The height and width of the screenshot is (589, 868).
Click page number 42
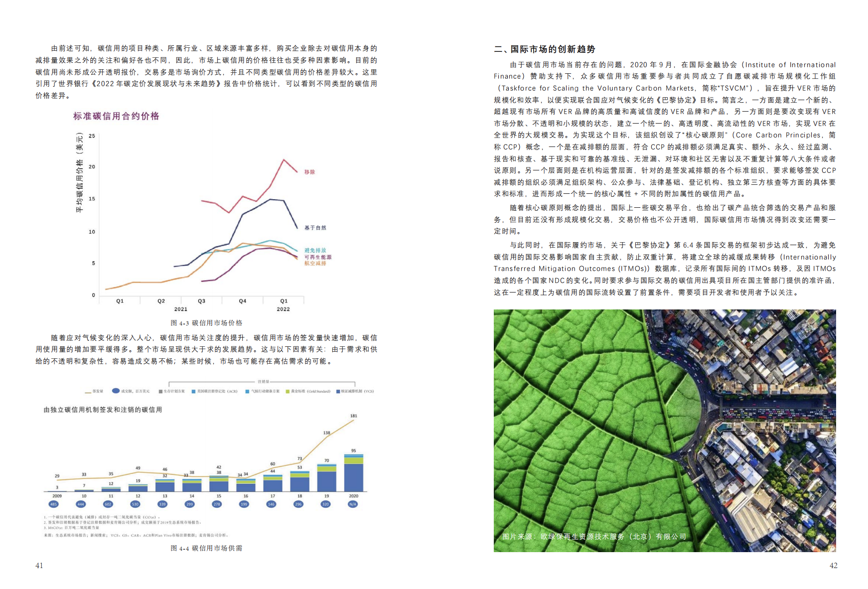point(833,566)
